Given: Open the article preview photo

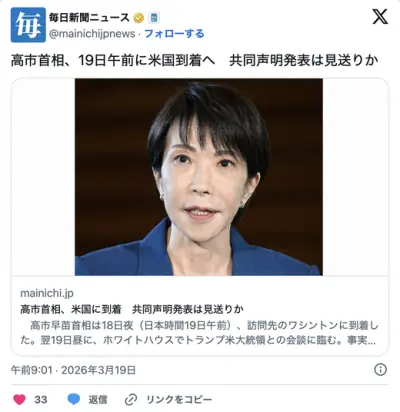Looking at the screenshot, I should (199, 177).
